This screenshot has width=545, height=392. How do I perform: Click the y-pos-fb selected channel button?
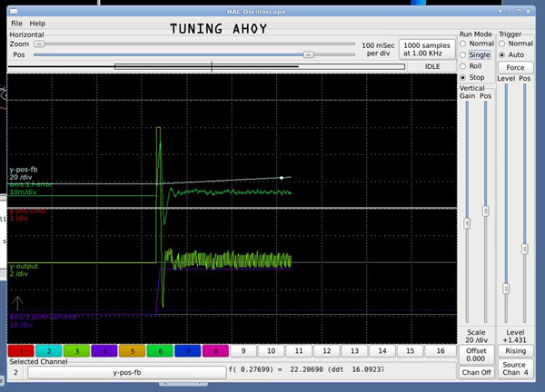pyautogui.click(x=126, y=371)
